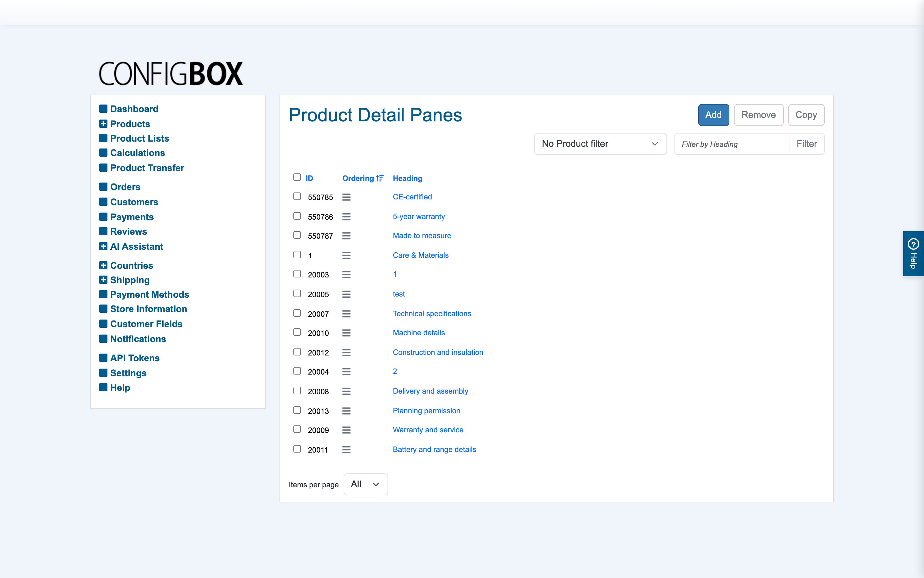
Task: Click the Filter by Heading input field
Action: pos(731,144)
